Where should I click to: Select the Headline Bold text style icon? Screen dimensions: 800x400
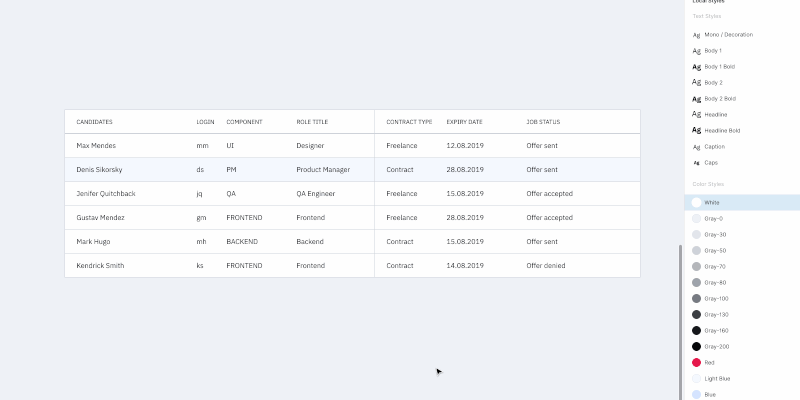coord(697,130)
